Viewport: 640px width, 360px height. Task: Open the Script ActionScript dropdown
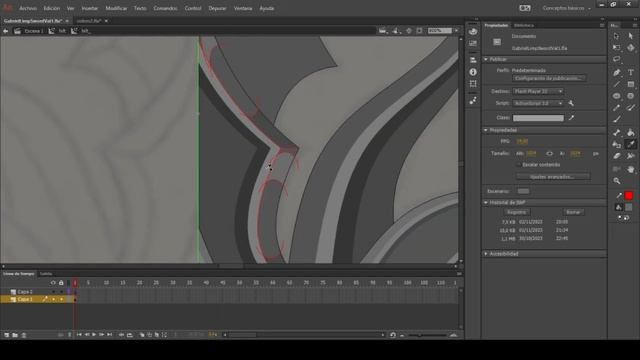point(538,103)
